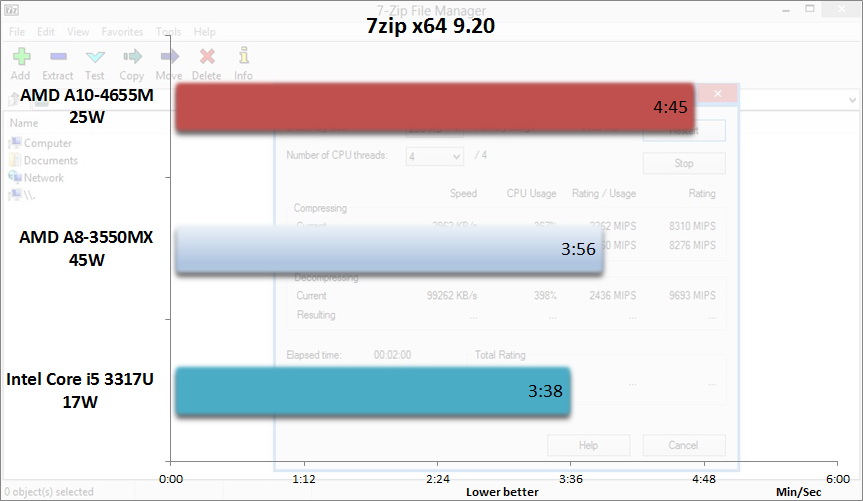Click the Help button in benchmark dialog
863x501 pixels.
pos(588,445)
